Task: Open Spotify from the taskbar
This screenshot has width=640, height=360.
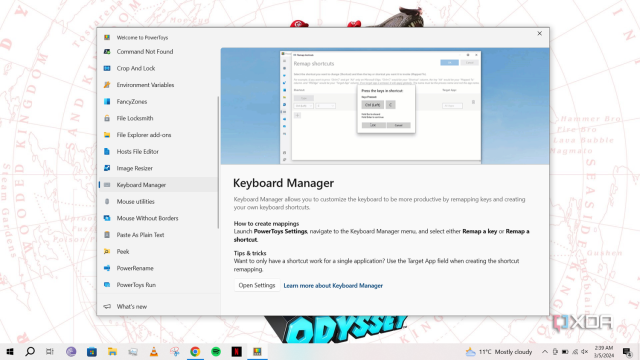Action: (x=216, y=351)
